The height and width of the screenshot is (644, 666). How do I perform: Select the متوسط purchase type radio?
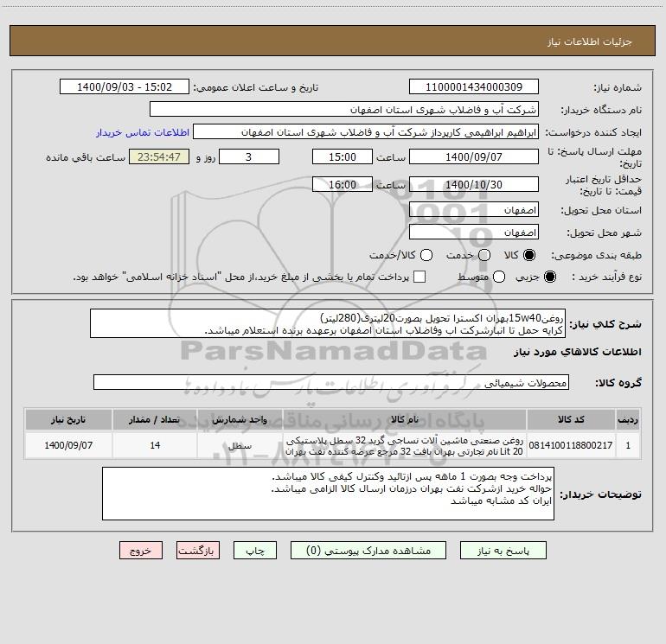pos(499,277)
